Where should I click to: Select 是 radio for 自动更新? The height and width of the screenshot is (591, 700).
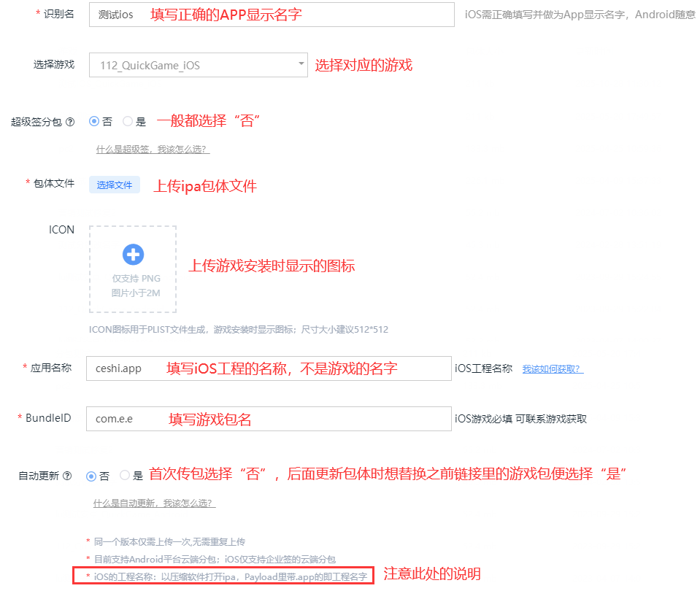[x=125, y=476]
